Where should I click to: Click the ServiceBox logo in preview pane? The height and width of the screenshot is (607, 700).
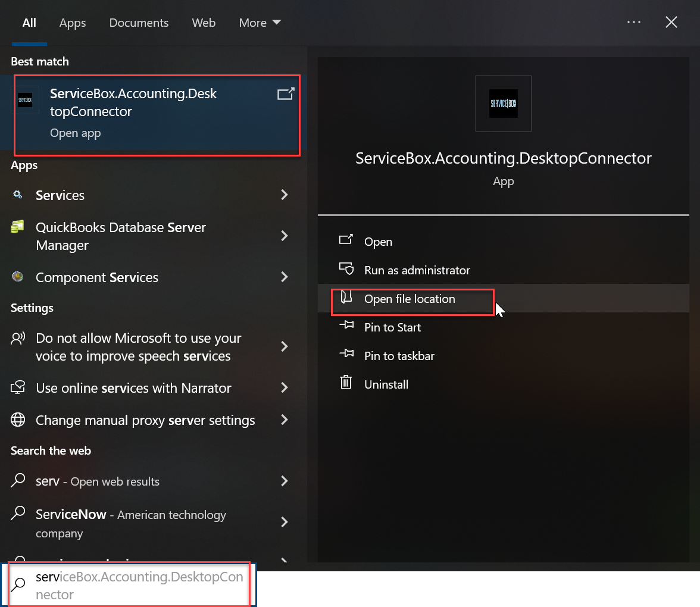(503, 104)
